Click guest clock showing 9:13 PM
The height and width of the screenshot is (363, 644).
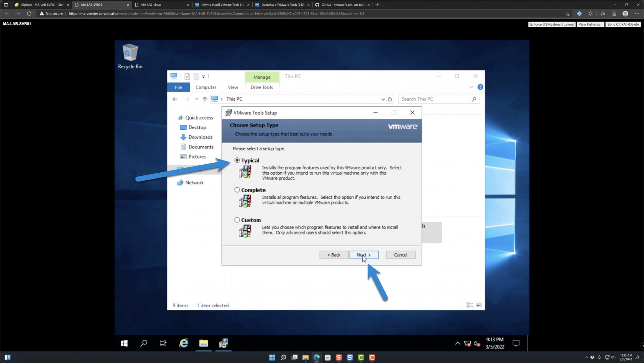[495, 343]
